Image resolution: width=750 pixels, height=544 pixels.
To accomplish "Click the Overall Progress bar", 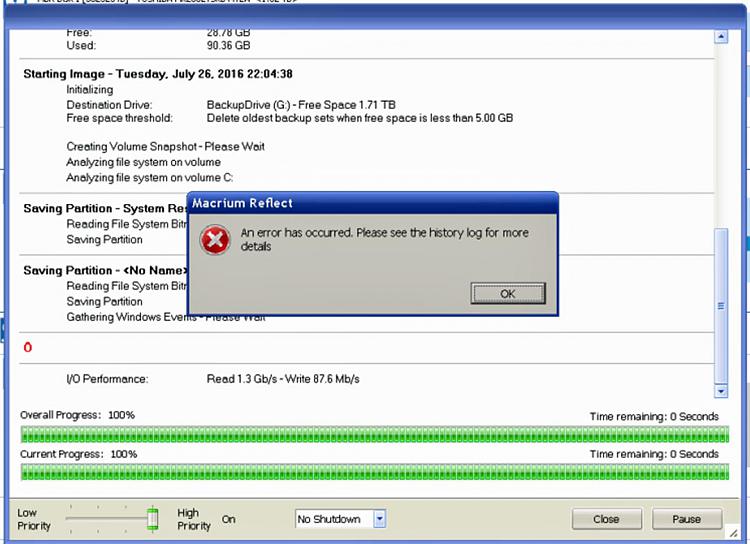I will [375, 434].
